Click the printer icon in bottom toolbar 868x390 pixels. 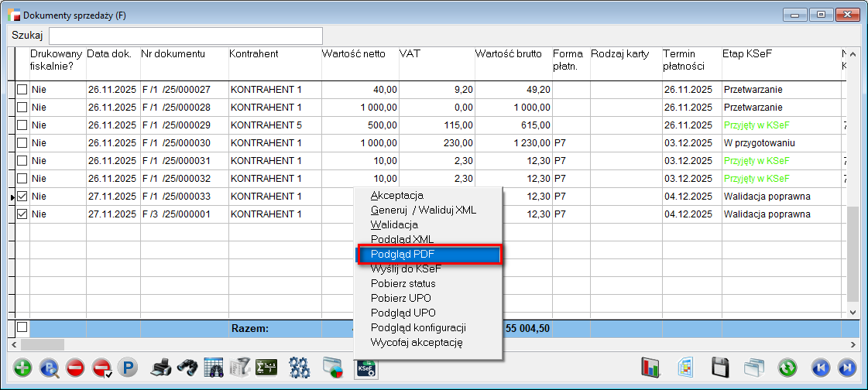pos(160,368)
